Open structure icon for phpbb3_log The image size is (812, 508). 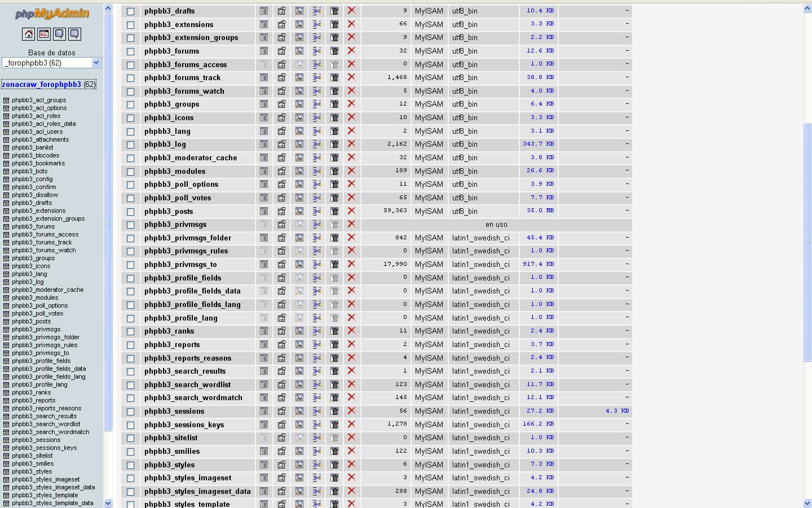point(281,144)
